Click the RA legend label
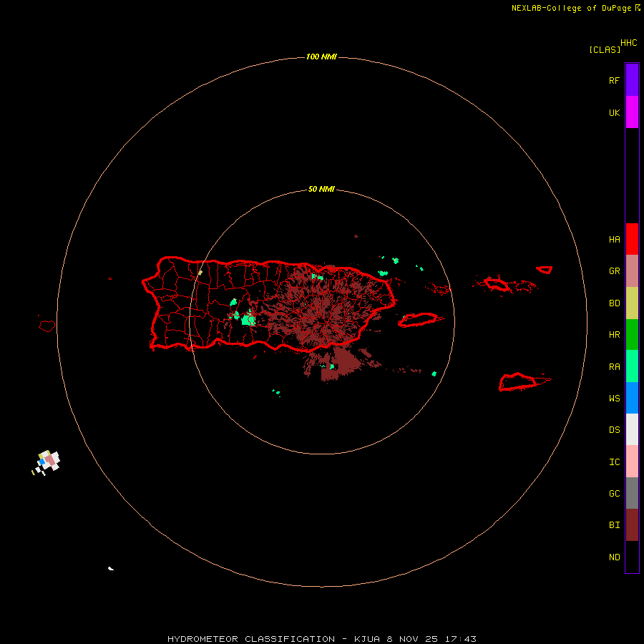 [x=614, y=367]
